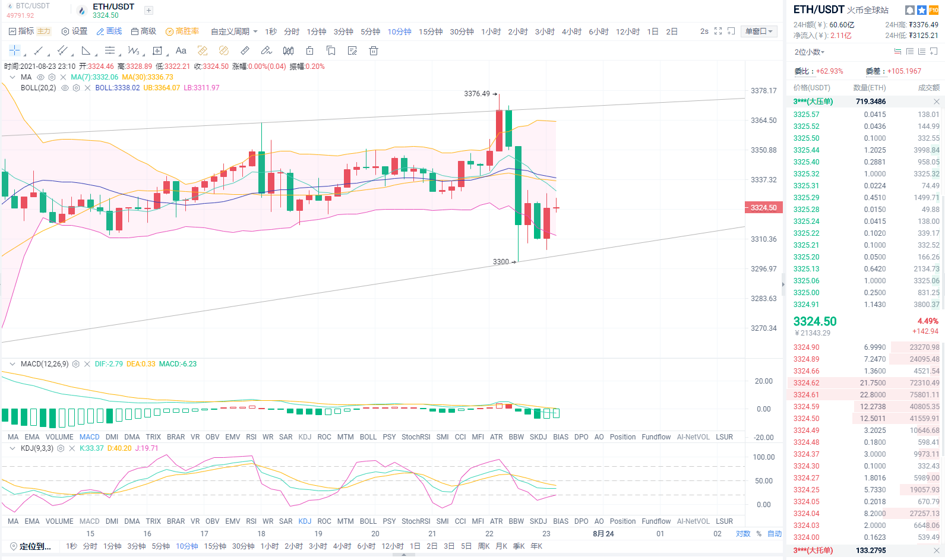Delete drawings with trash icon

coord(374,50)
